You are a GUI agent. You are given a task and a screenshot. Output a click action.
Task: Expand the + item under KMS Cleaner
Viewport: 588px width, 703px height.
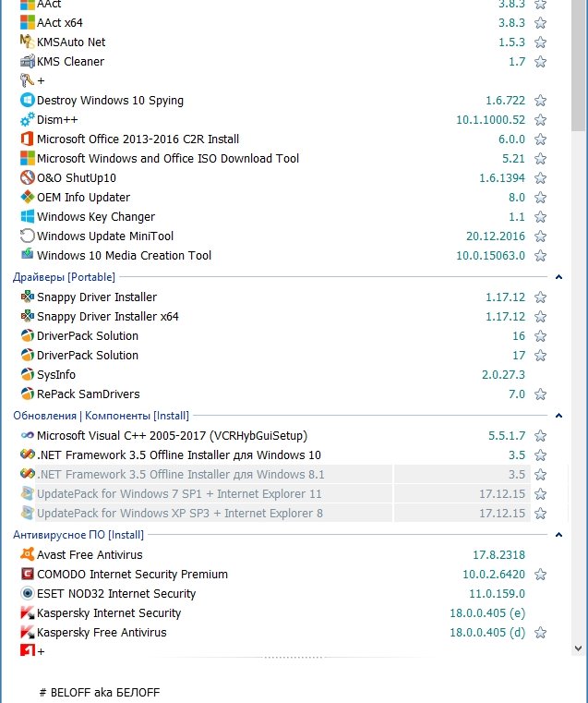click(x=41, y=80)
